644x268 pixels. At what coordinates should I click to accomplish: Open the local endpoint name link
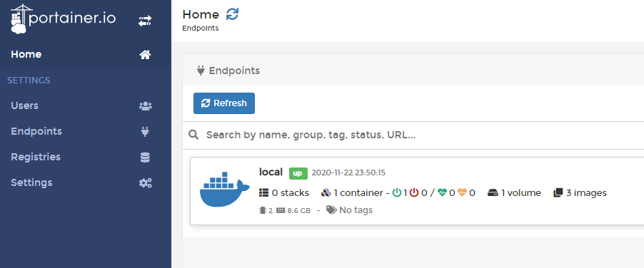point(271,172)
